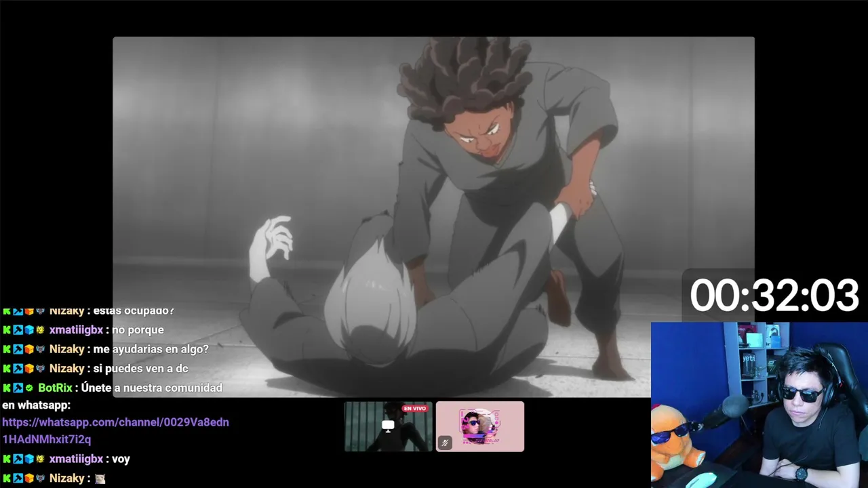Click Kick badge in 'si puedes ven a dc' row
868x488 pixels.
[7, 369]
